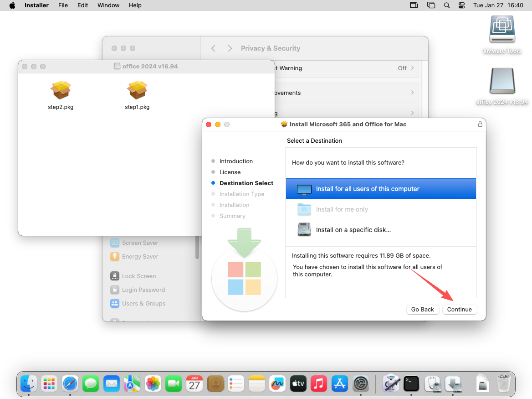Choose Install on a specific disk
Image resolution: width=532 pixels, height=399 pixels.
pyautogui.click(x=353, y=230)
